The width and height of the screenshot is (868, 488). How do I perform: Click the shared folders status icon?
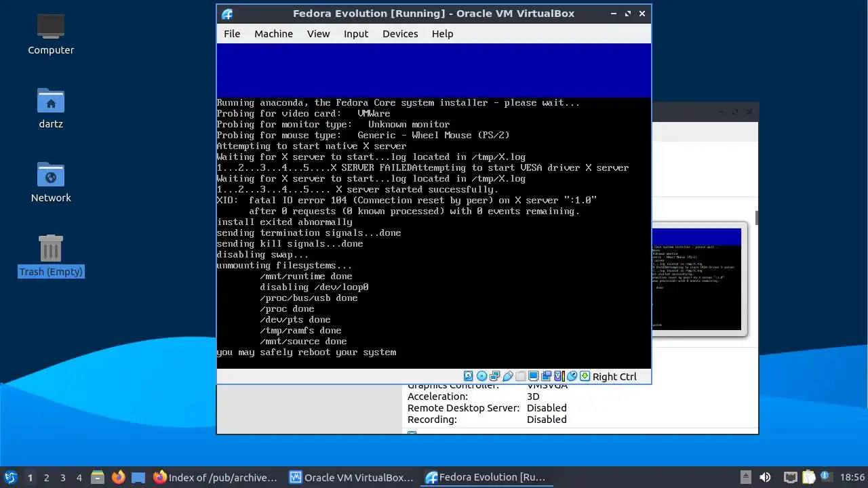coord(520,376)
